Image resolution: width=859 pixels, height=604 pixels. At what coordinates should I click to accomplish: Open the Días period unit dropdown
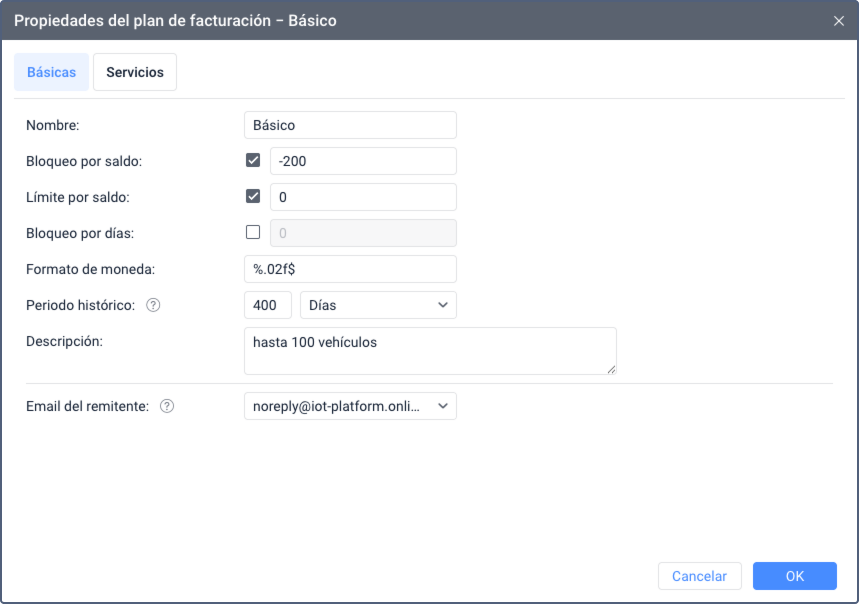point(378,305)
